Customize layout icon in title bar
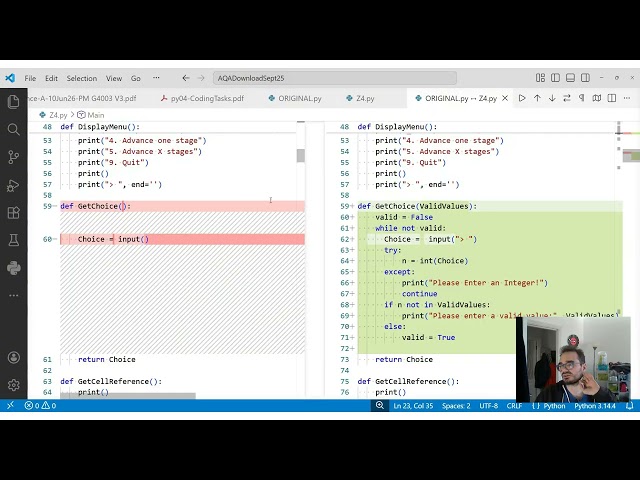 (540, 78)
